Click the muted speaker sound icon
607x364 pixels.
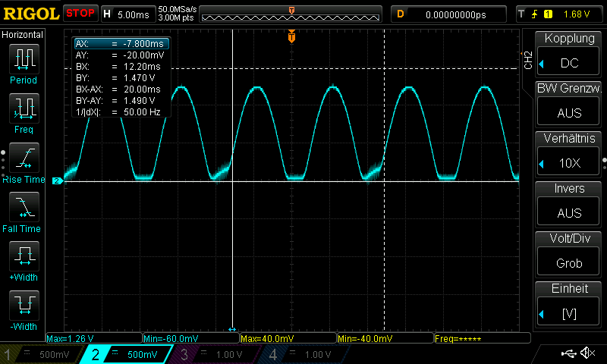pos(587,353)
